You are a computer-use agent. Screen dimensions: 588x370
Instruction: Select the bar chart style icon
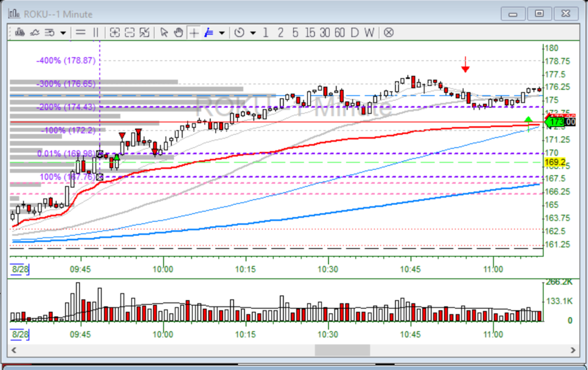19,33
